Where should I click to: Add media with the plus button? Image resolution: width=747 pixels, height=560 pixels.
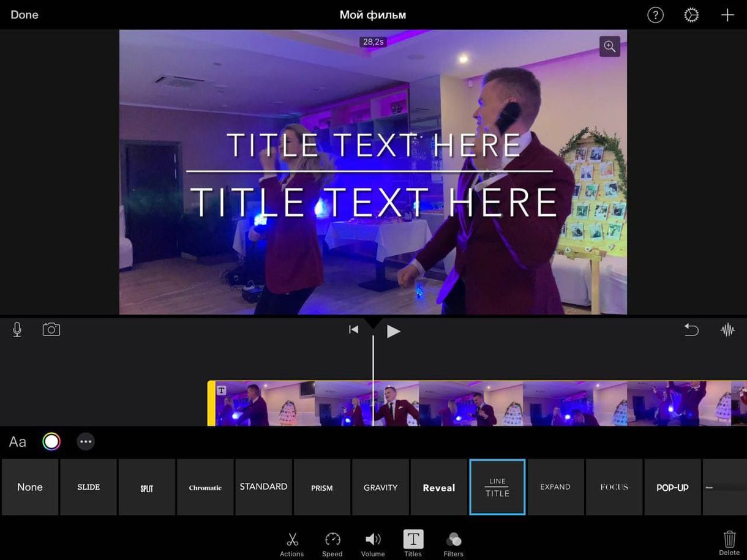pos(727,15)
